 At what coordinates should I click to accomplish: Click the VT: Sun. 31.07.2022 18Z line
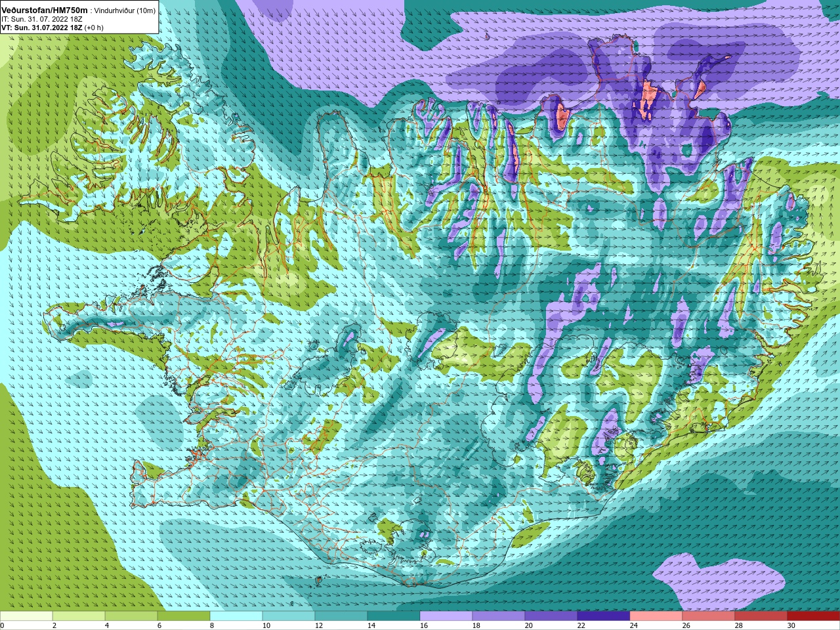41,28
